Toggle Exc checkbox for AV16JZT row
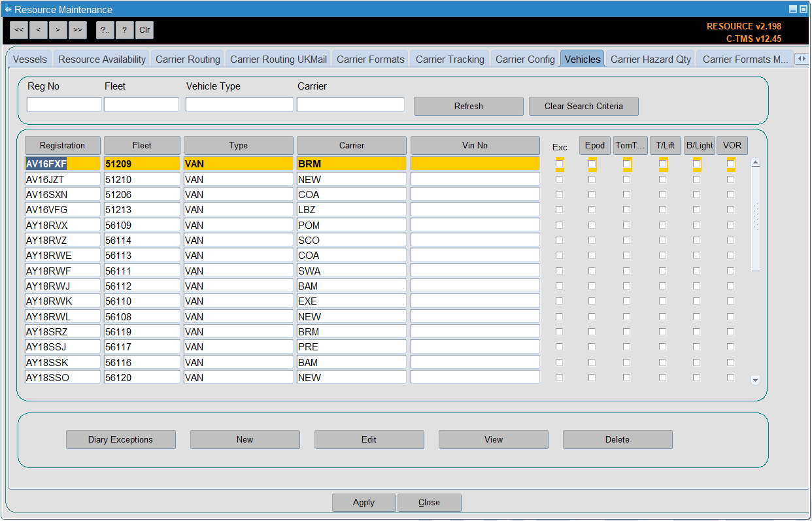This screenshot has width=812, height=521. point(559,179)
